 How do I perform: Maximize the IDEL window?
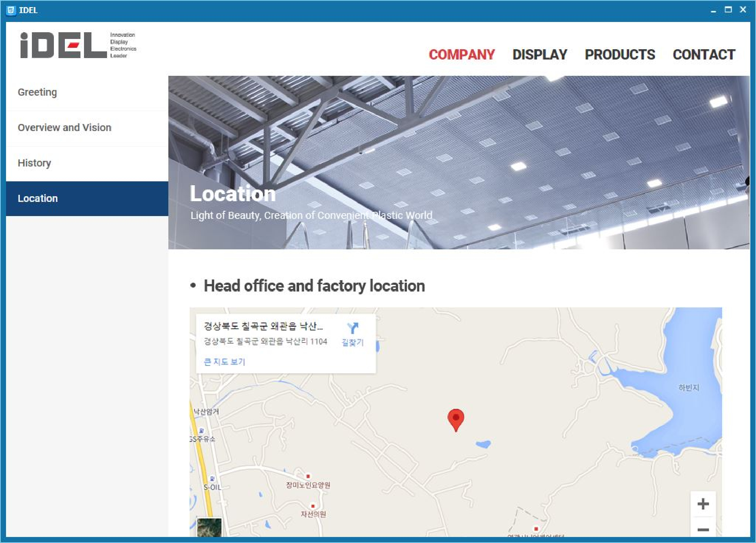tap(728, 10)
